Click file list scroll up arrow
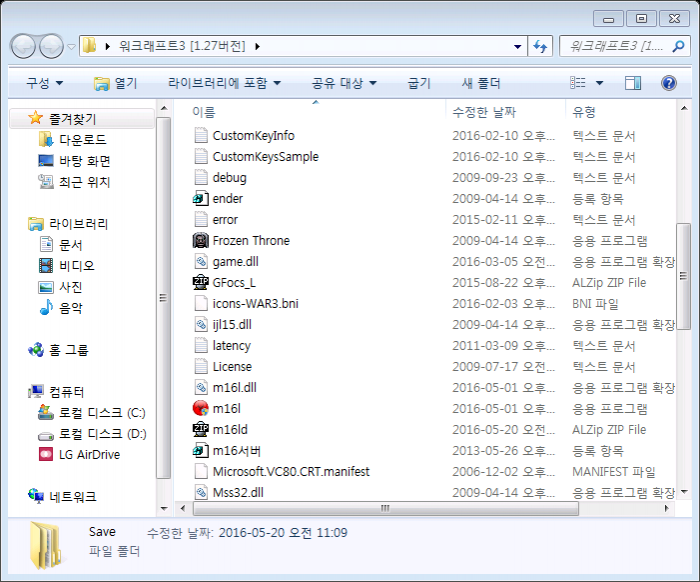 (x=683, y=108)
